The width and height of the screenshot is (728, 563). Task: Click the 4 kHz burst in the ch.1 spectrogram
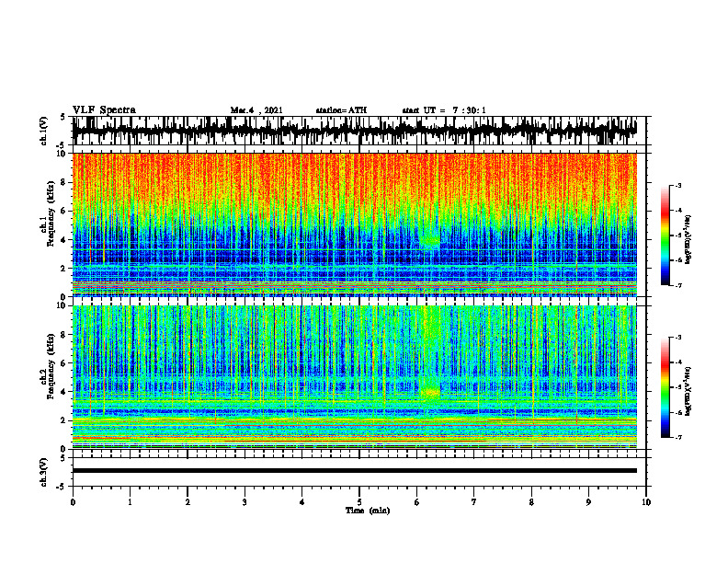(x=430, y=240)
